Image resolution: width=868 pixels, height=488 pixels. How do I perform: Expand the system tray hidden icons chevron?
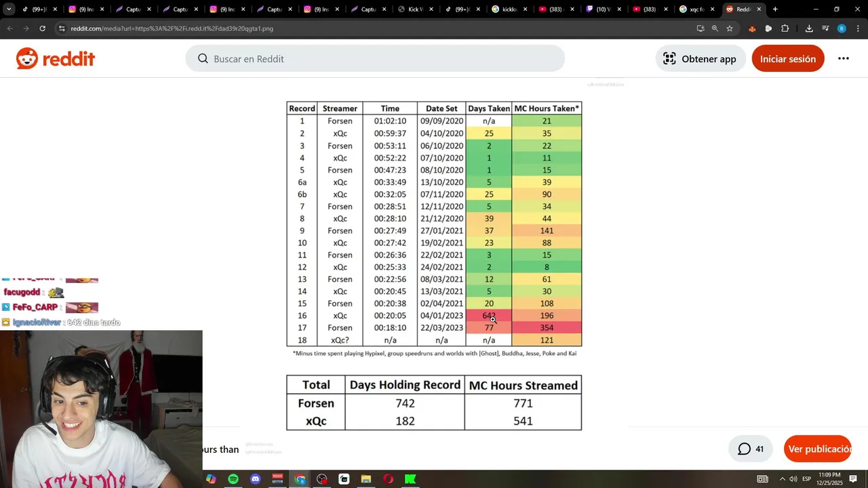(782, 479)
